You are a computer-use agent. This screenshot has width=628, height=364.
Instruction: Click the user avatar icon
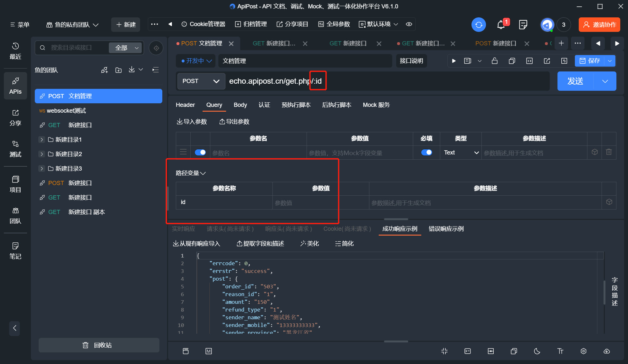point(547,25)
